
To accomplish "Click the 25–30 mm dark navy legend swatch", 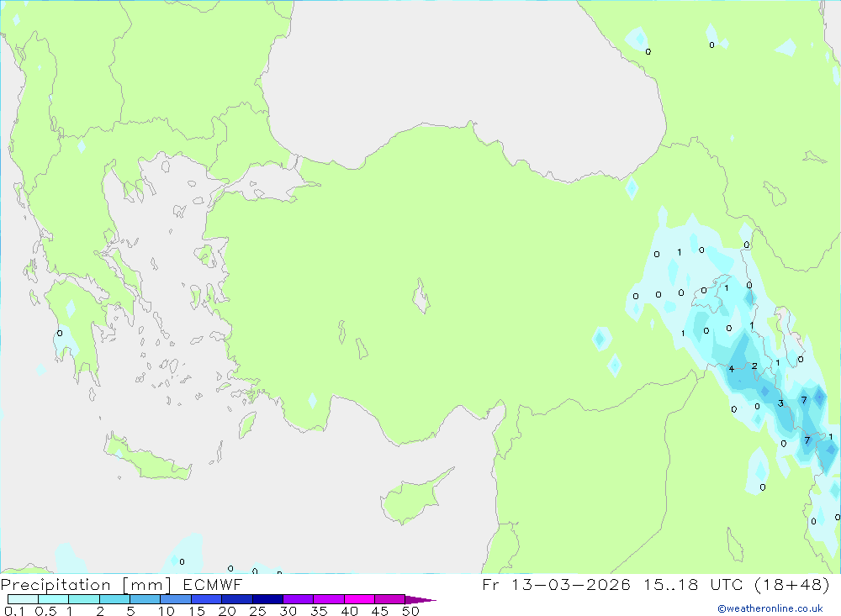I will coord(267,599).
